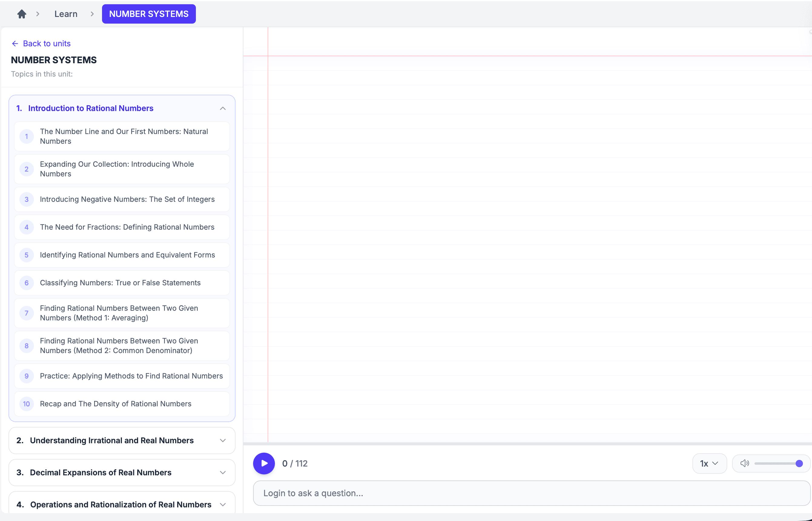This screenshot has height=521, width=812.
Task: Click the numbered badge '1' icon
Action: coord(27,136)
